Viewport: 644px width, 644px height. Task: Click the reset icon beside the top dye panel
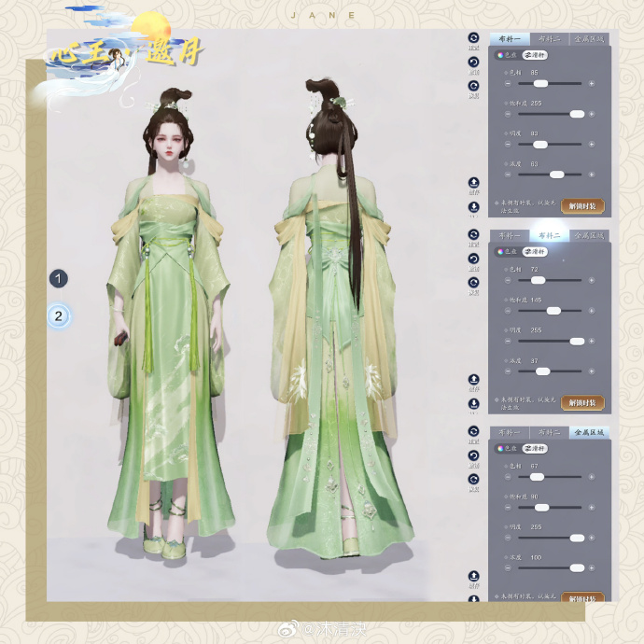(473, 37)
